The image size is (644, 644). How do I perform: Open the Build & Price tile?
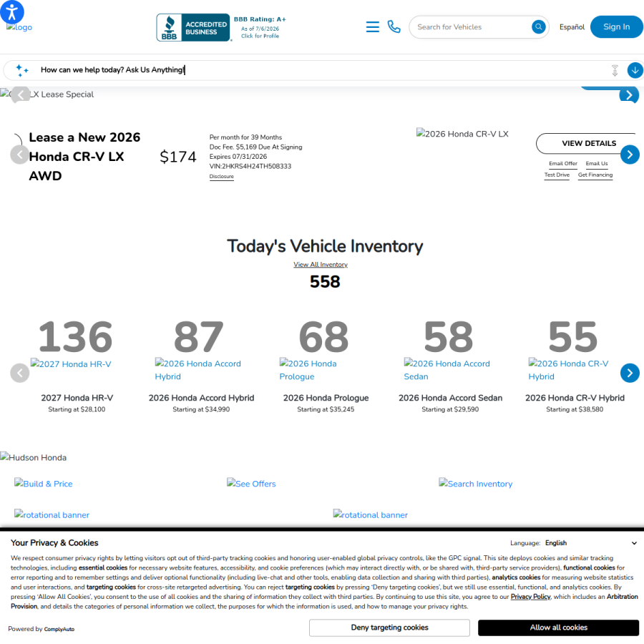tap(43, 484)
